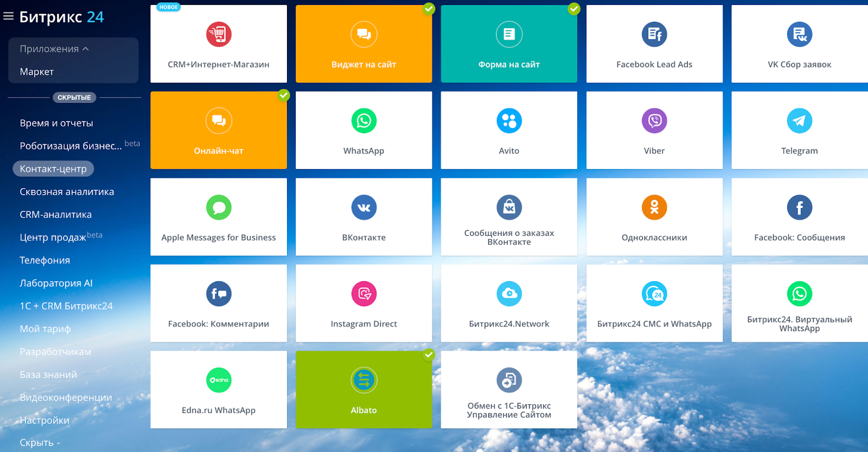
Task: Click the Albato arrows icon
Action: 364,380
